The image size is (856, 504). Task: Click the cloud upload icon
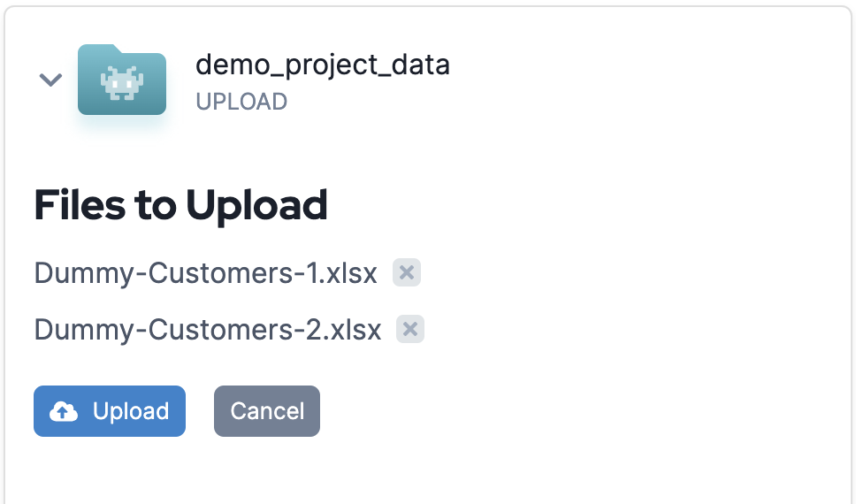click(64, 412)
